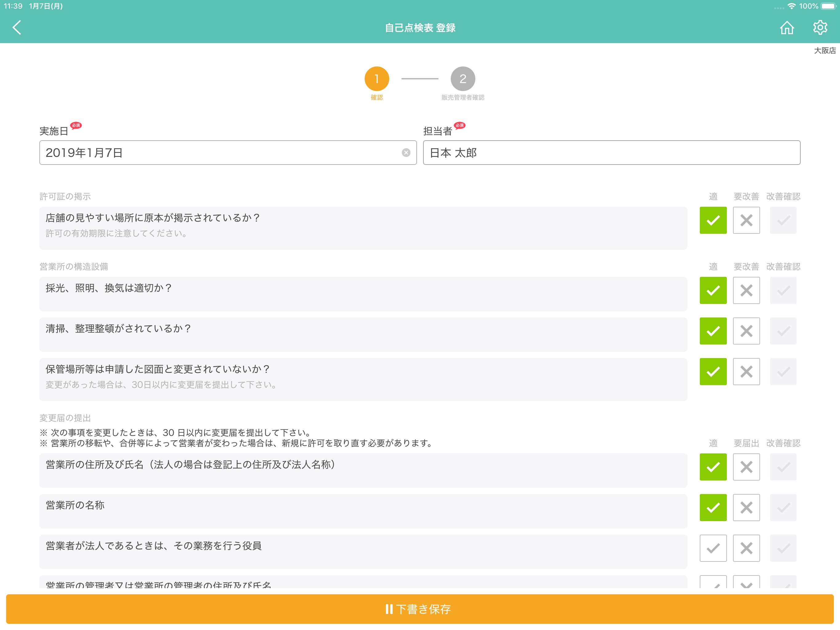Check 改善確認 for the 許可証の掲示 item
The width and height of the screenshot is (840, 630).
[783, 220]
